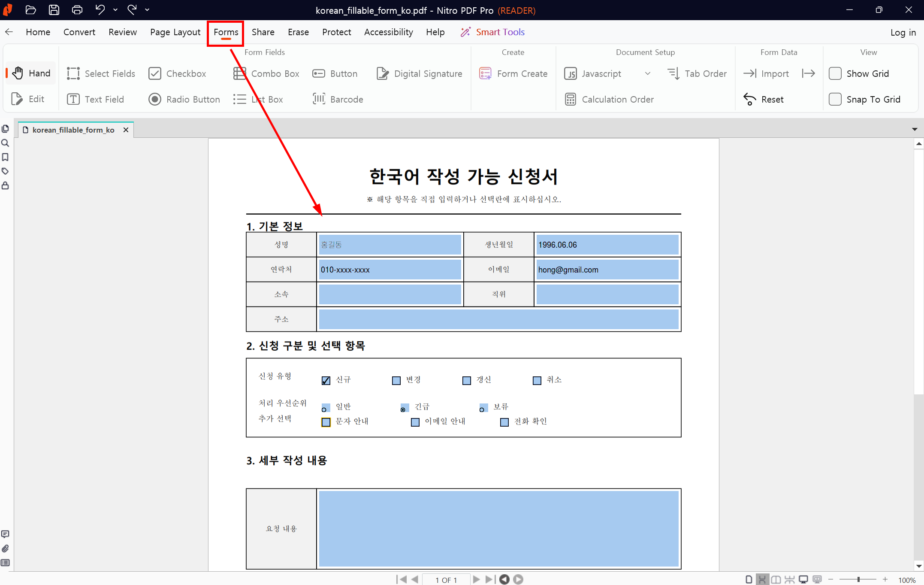Add a Digital Signature field
Screen dimensions: 924x585
pyautogui.click(x=420, y=74)
